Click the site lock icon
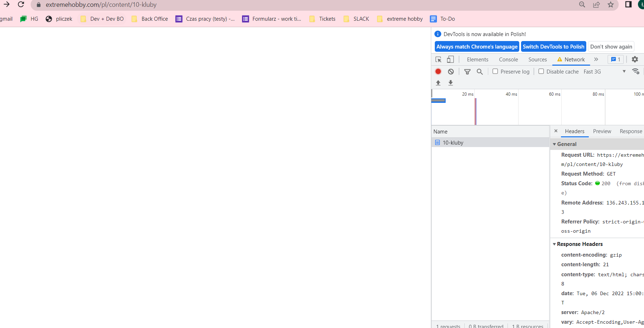The width and height of the screenshot is (644, 328). (x=39, y=5)
